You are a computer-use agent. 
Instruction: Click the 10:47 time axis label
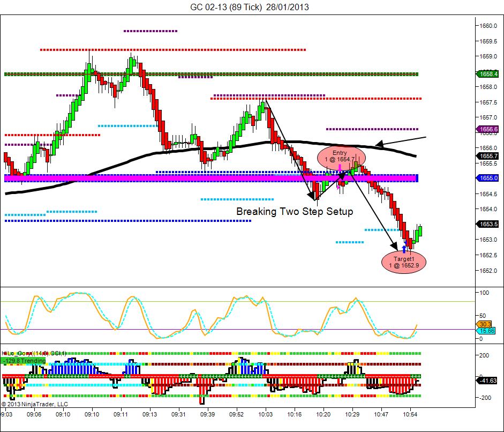tap(381, 414)
